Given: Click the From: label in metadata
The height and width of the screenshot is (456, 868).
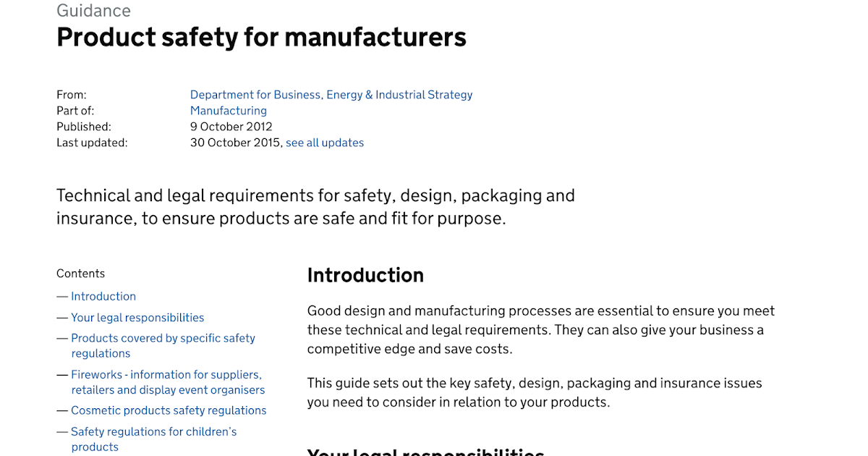Looking at the screenshot, I should point(71,94).
